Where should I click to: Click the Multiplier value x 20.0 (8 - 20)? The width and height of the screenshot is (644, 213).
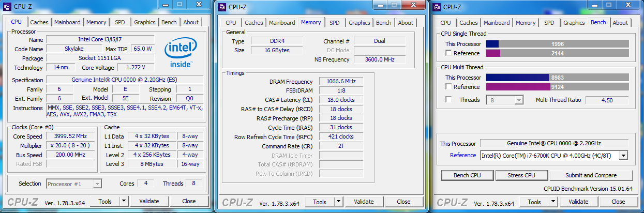71,146
